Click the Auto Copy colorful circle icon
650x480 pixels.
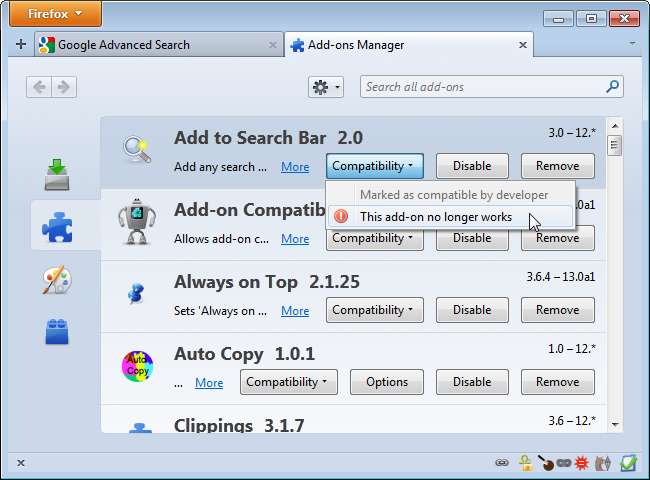pyautogui.click(x=137, y=366)
